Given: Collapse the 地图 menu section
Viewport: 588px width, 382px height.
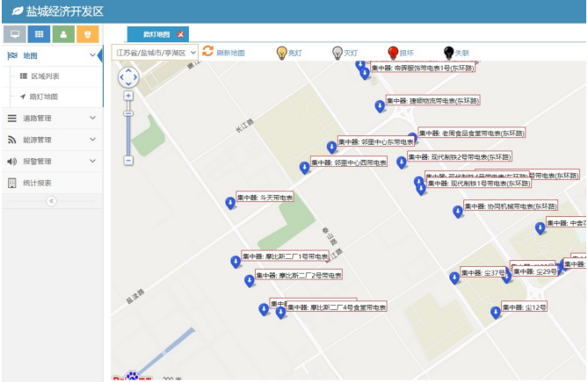Looking at the screenshot, I should [x=92, y=55].
